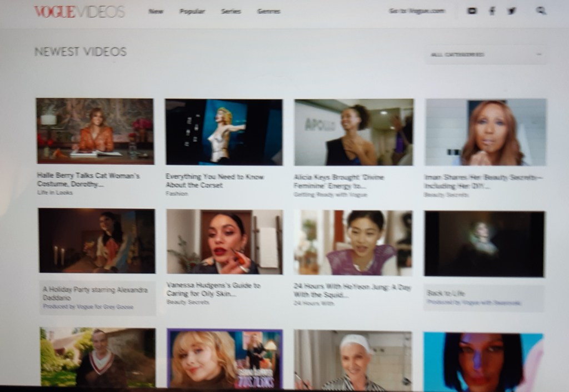Select Genres in the top navigation

(268, 11)
